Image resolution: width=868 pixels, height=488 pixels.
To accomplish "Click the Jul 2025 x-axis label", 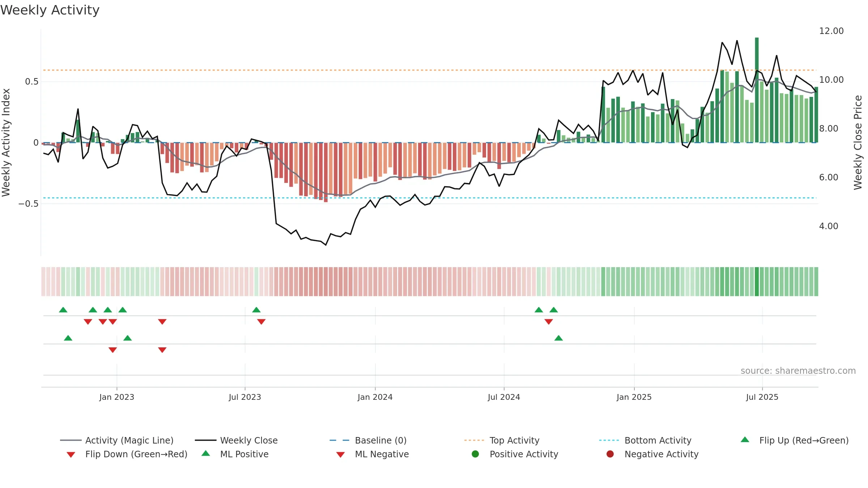I will (762, 397).
